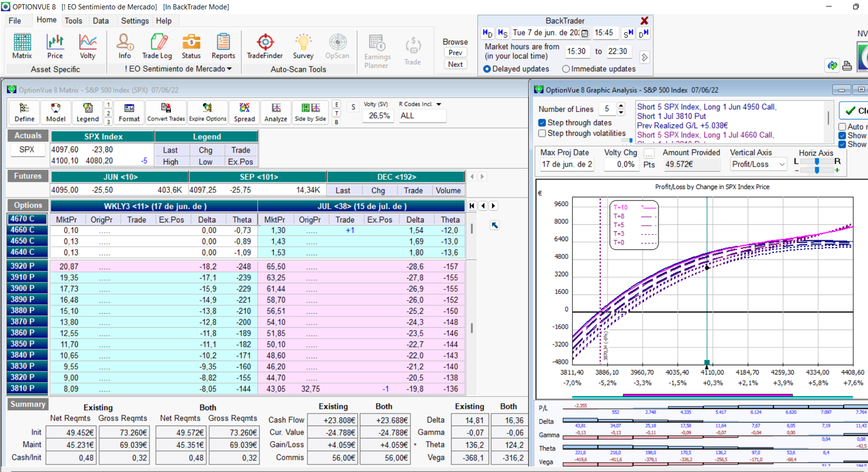Click the Define button in Matrix toolbar

[x=25, y=112]
